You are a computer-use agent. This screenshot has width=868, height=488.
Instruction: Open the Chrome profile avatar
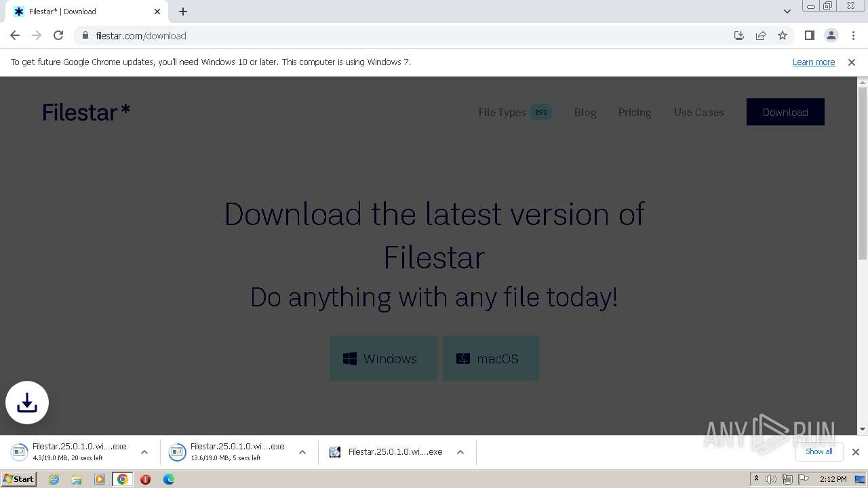[x=831, y=35]
